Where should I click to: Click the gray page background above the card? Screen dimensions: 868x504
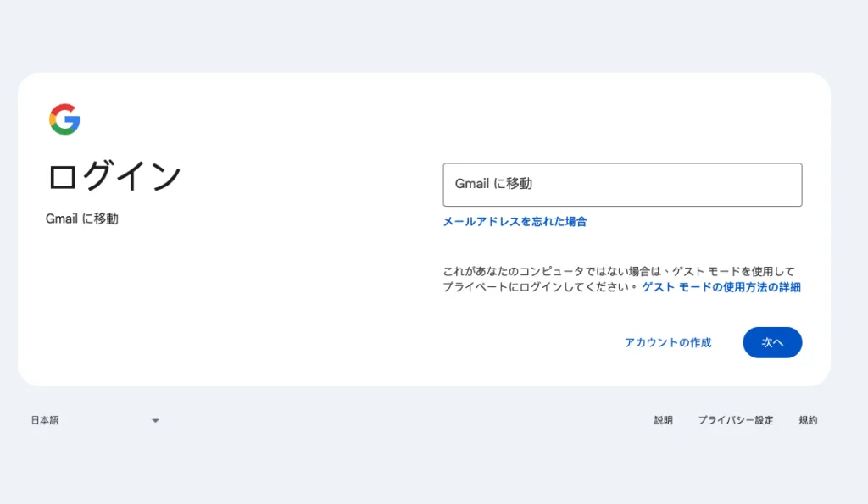pos(424,34)
